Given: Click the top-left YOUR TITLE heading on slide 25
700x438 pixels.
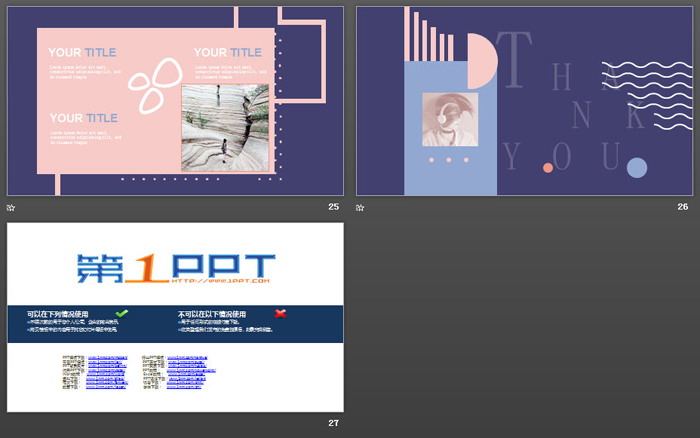Looking at the screenshot, I should (x=82, y=53).
